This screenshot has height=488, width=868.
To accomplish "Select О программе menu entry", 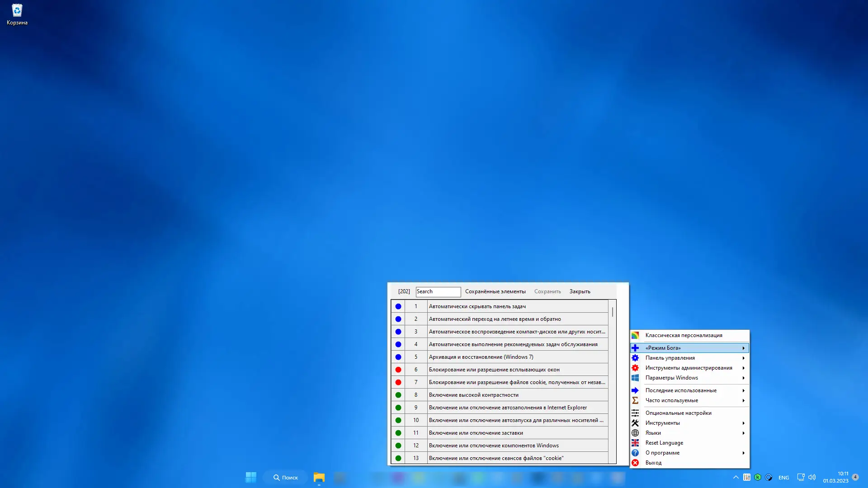I will click(x=662, y=453).
